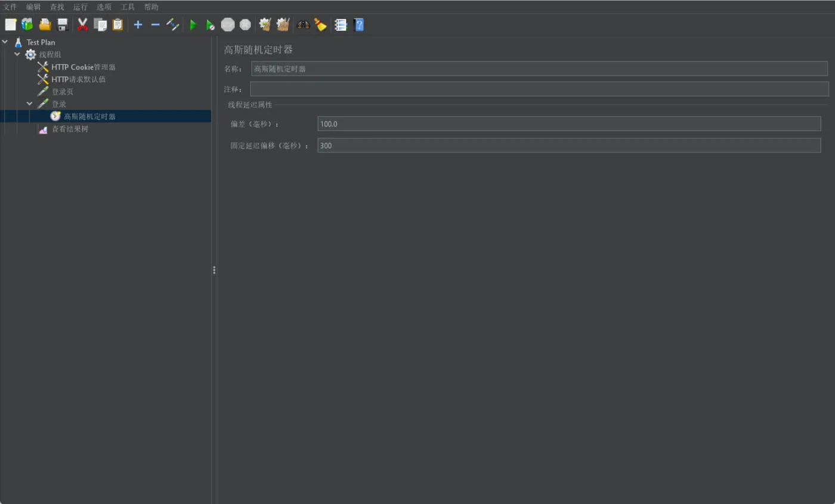Viewport: 835px width, 504px height.
Task: Click the Toggle enable/disable icon
Action: (172, 24)
